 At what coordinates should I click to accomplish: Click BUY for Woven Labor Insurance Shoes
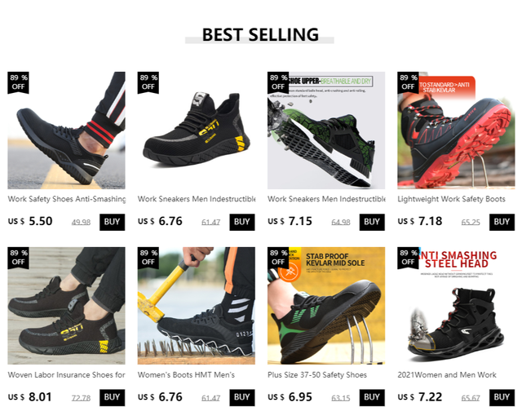click(113, 397)
